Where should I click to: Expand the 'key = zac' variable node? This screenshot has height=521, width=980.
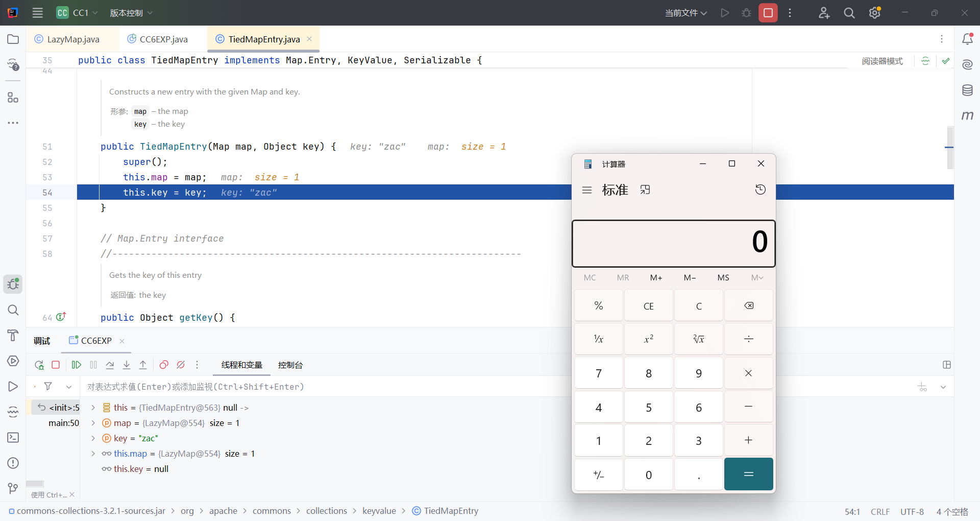coord(93,438)
